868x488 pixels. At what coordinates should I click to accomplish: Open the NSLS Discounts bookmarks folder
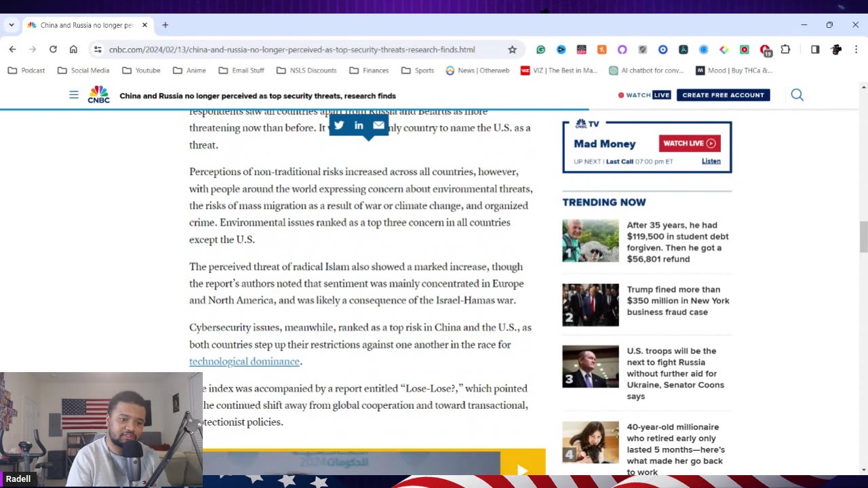(x=307, y=70)
